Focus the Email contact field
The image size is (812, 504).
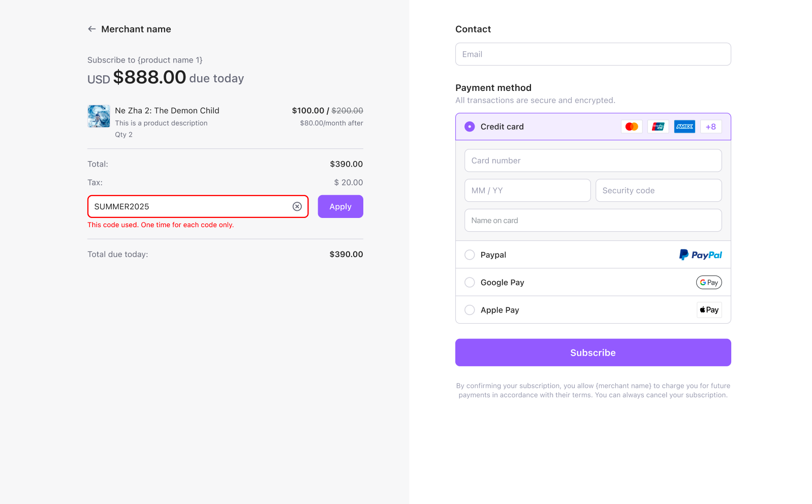click(593, 54)
